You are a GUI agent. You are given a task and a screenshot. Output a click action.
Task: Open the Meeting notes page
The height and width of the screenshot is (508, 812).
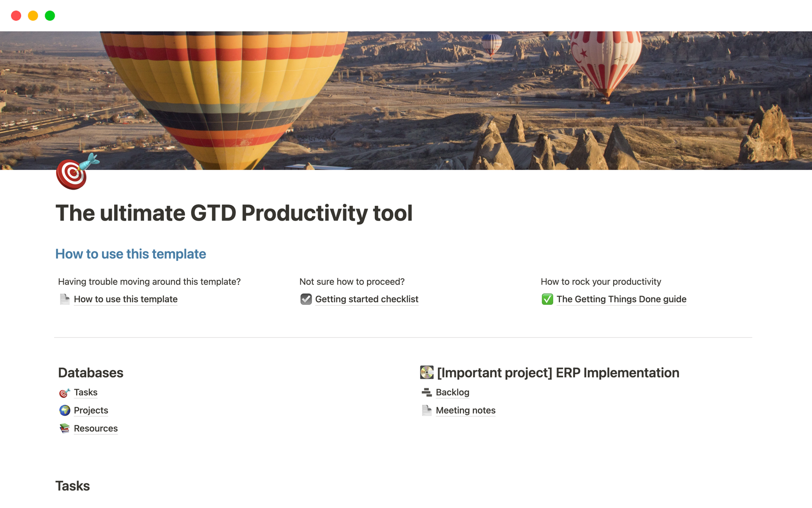(x=465, y=410)
